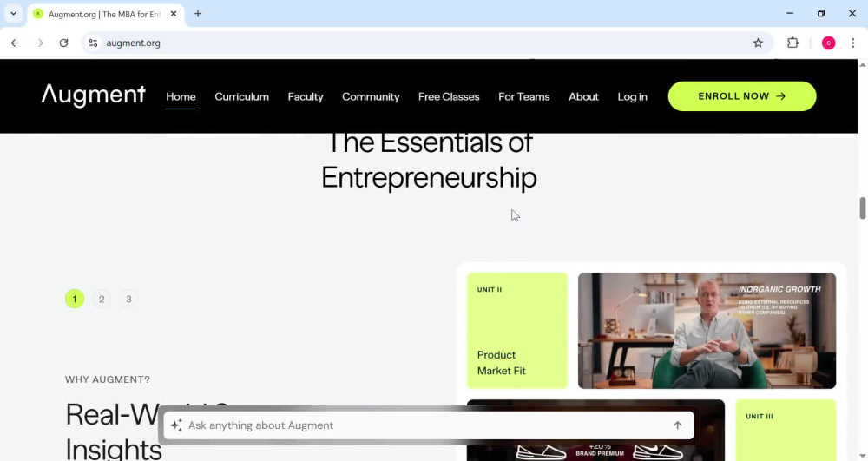Open Free Classes

pos(449,97)
